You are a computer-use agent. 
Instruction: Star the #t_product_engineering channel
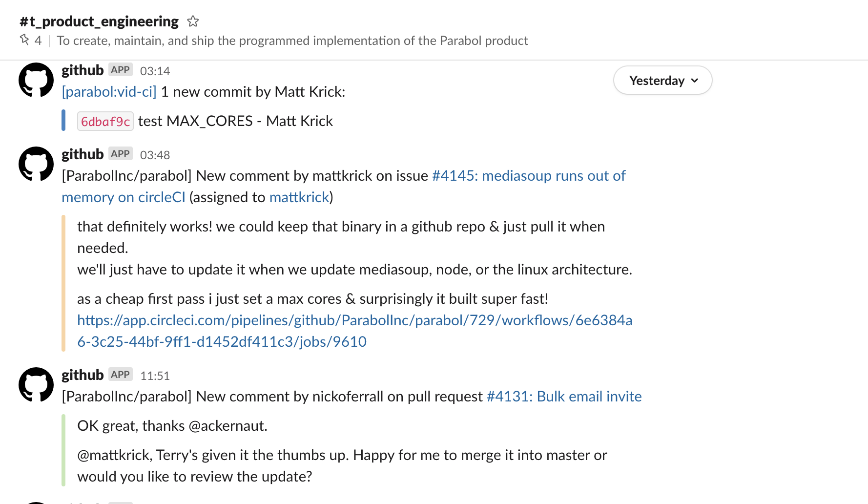[x=193, y=21]
